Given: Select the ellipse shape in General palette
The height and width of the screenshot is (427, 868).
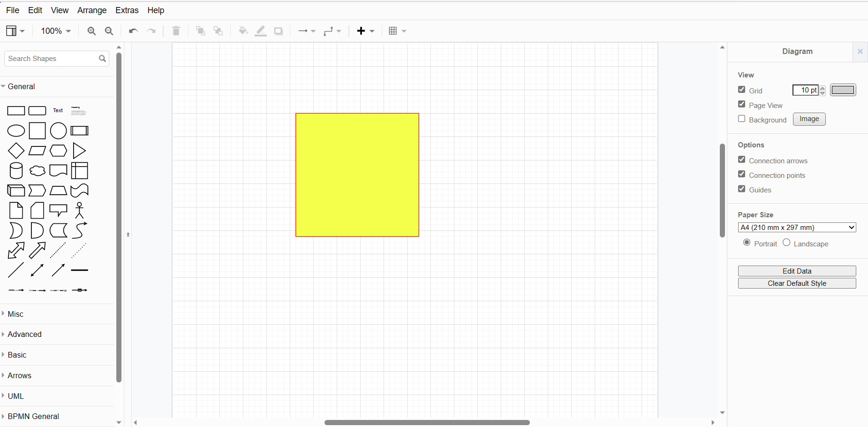Looking at the screenshot, I should coord(15,130).
